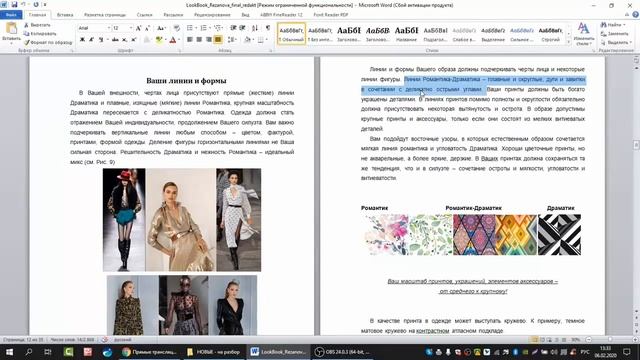The height and width of the screenshot is (360, 640).
Task: Click the multilevel list icon
Action: click(218, 28)
